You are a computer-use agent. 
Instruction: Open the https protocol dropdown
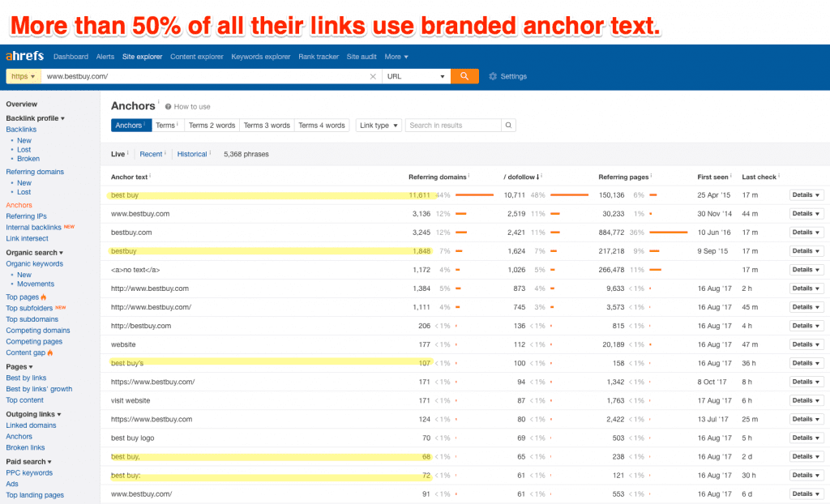pos(24,76)
